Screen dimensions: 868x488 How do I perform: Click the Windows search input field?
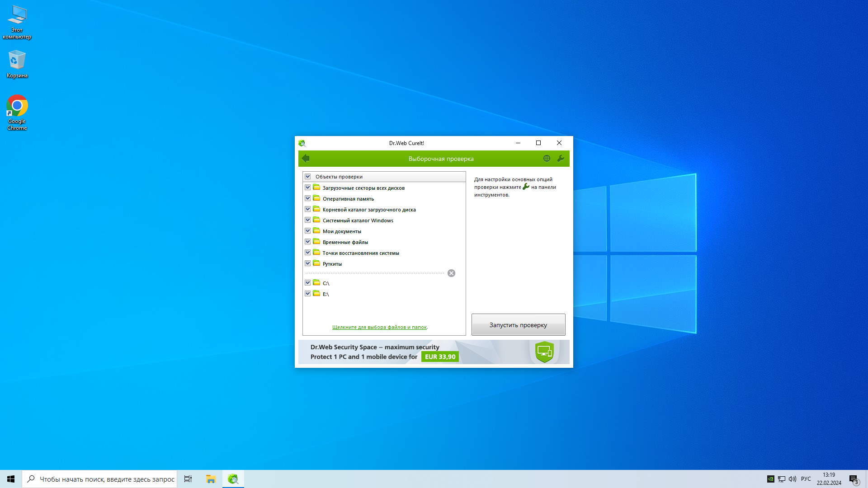point(107,479)
